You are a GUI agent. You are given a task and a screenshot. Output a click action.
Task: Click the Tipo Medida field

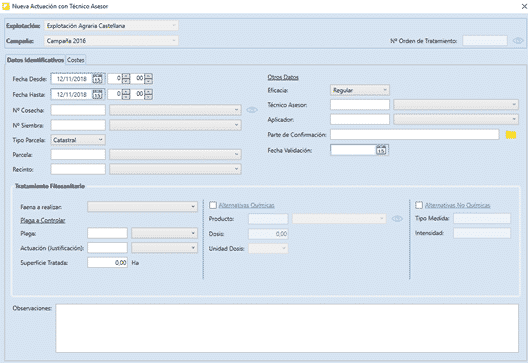(482, 219)
